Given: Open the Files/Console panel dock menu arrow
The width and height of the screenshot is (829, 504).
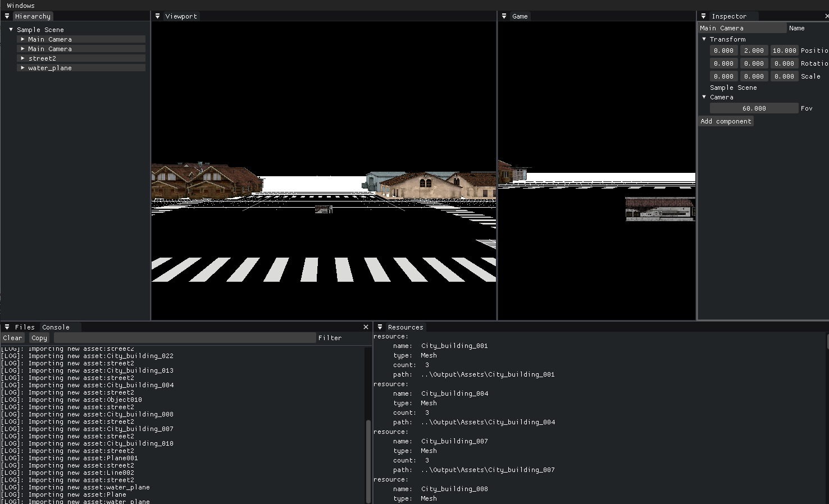Looking at the screenshot, I should click(x=7, y=327).
